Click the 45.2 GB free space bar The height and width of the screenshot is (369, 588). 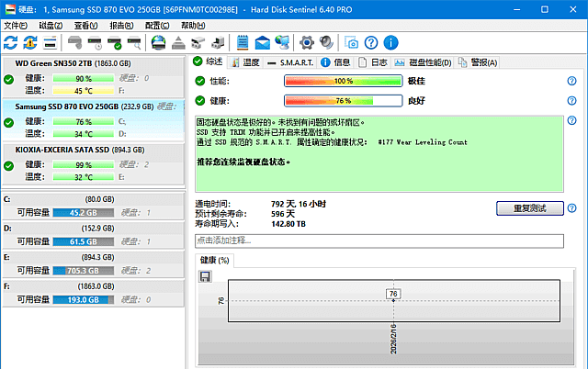pos(84,213)
